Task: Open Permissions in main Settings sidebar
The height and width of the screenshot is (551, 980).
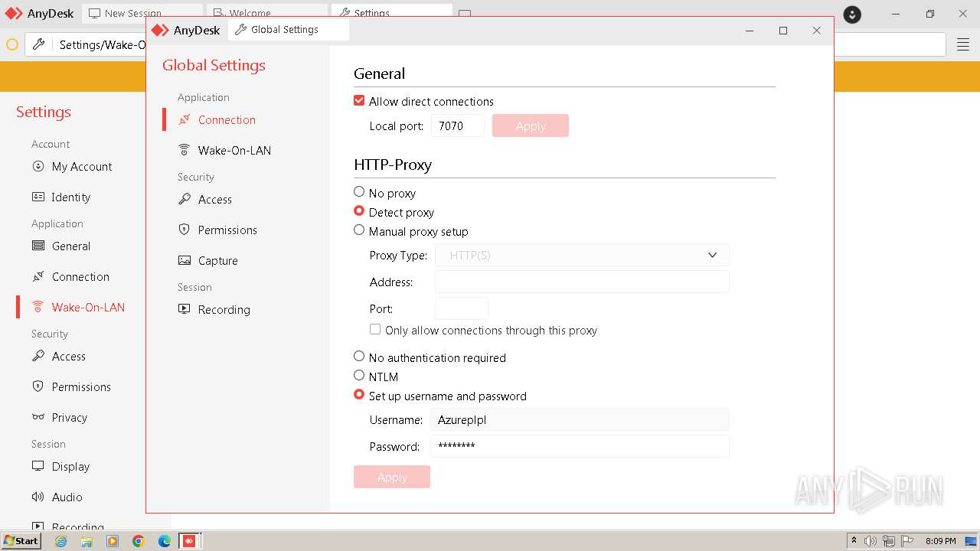Action: (x=81, y=387)
